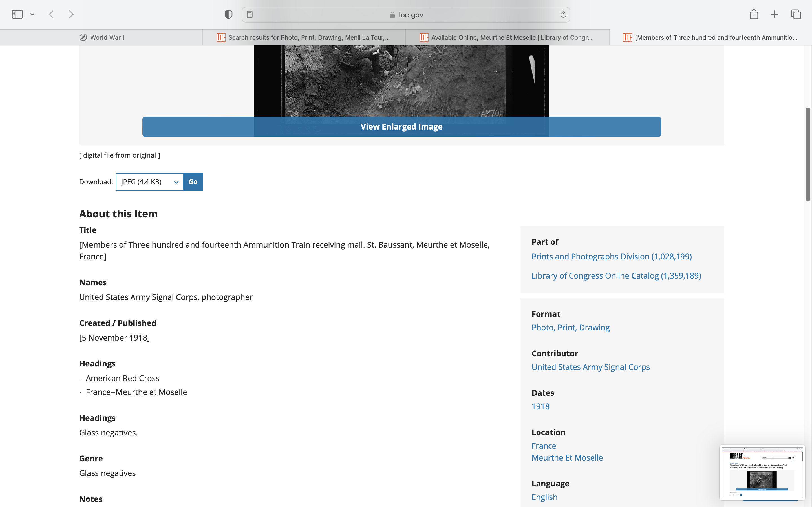Open the sidebar tab group chevron
The height and width of the screenshot is (507, 812).
coord(32,14)
